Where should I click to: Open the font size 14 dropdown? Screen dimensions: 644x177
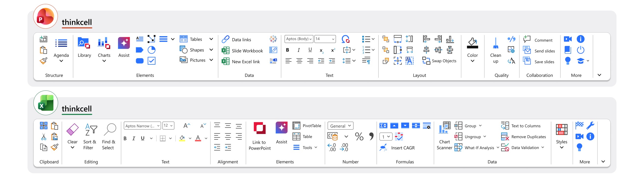click(x=325, y=39)
